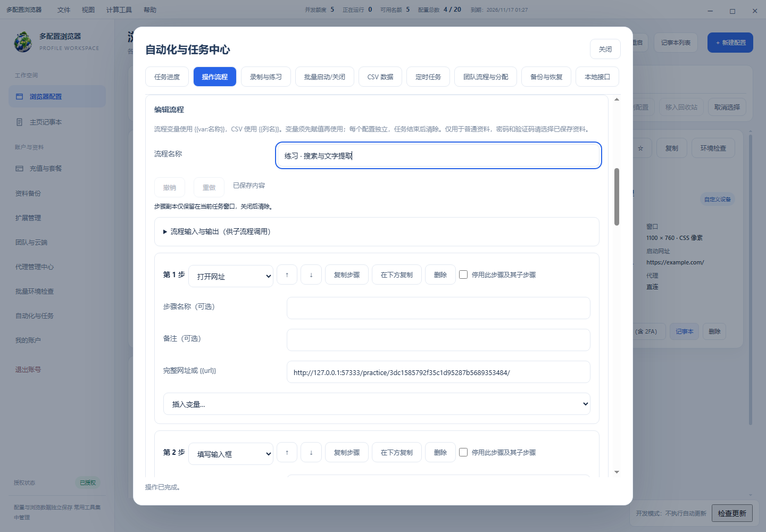Click scroll-up arrow of dialog scrollbar
The height and width of the screenshot is (532, 766).
(x=617, y=99)
